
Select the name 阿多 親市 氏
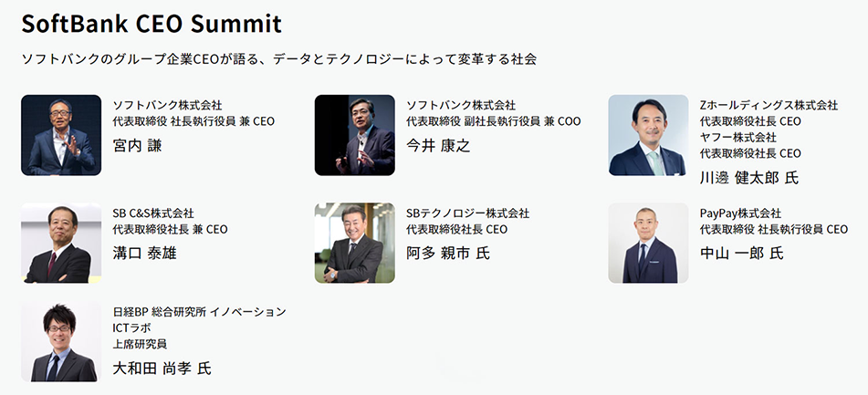pos(448,254)
